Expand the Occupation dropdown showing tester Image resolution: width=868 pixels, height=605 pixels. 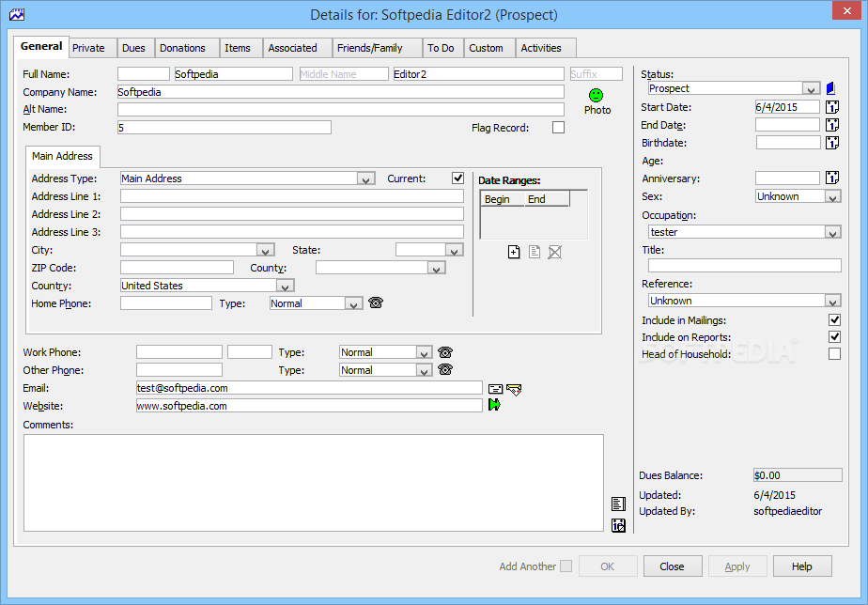click(832, 232)
